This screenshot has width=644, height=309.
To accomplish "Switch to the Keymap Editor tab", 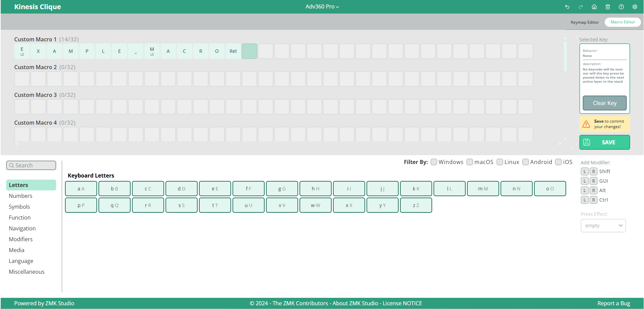I will click(585, 22).
